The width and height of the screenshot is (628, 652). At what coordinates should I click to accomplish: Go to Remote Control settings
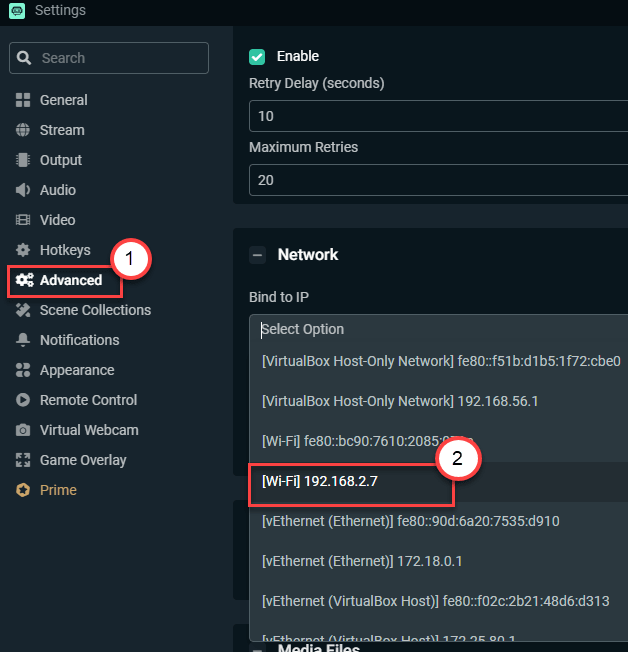[88, 400]
